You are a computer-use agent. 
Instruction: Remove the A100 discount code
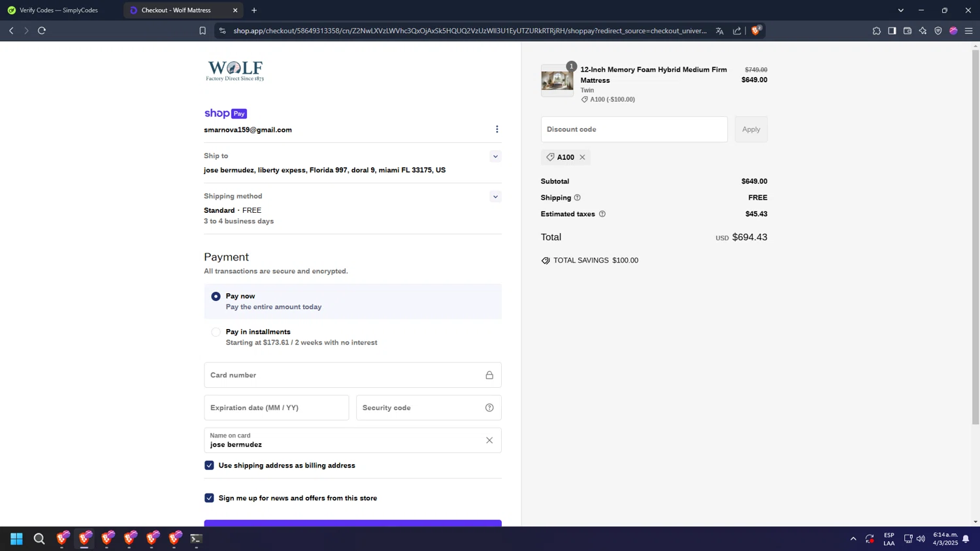point(582,157)
